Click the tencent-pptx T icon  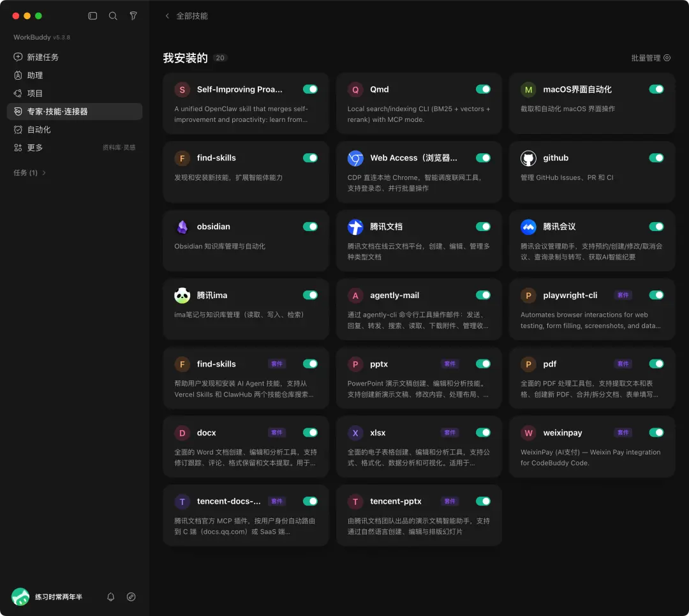click(355, 501)
